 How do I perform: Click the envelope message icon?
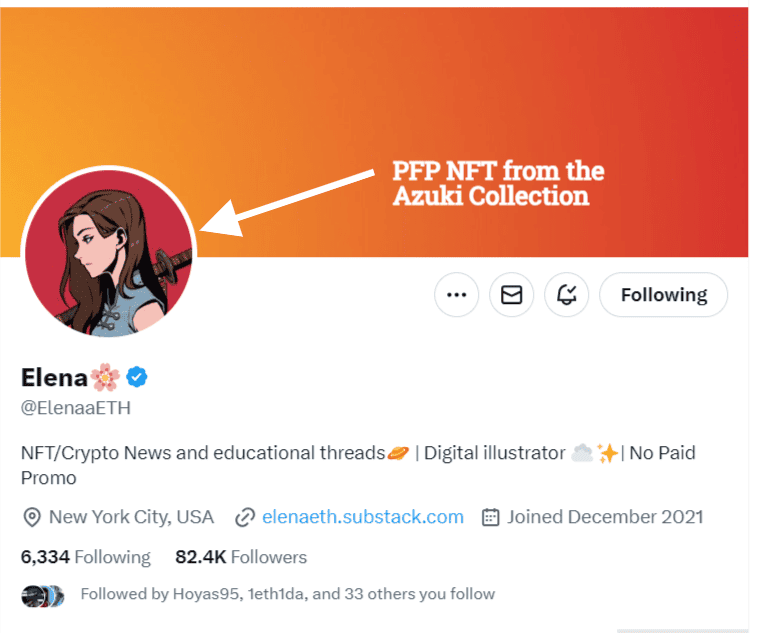click(511, 294)
